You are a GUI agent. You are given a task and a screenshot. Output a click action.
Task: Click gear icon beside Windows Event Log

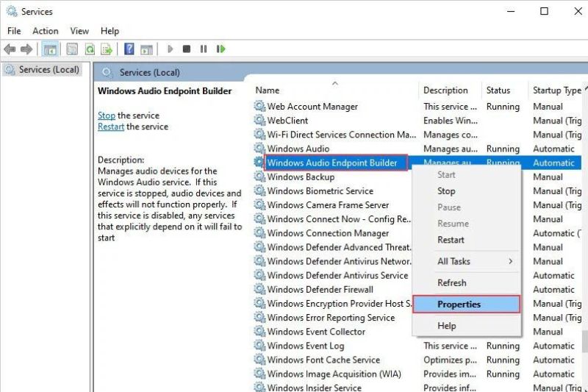[x=259, y=345]
